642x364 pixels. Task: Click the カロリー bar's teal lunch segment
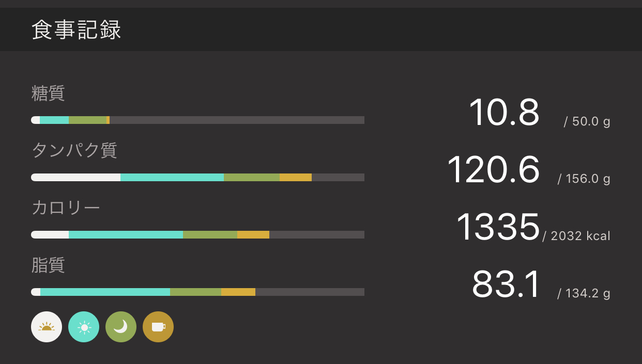[126, 235]
